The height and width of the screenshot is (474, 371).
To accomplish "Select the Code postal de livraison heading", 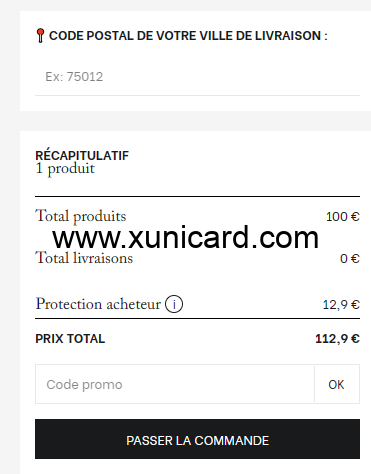I will (188, 36).
